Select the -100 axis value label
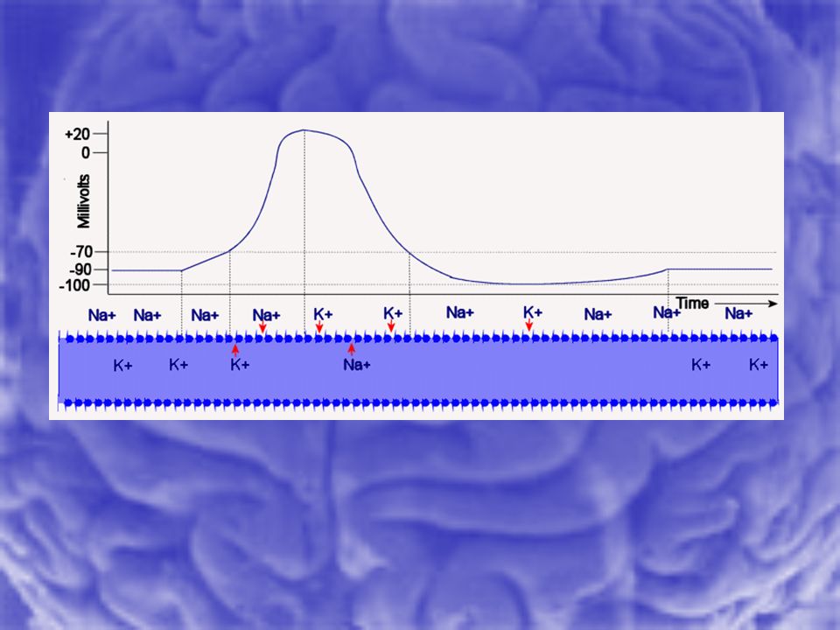Image resolution: width=840 pixels, height=630 pixels. click(74, 285)
